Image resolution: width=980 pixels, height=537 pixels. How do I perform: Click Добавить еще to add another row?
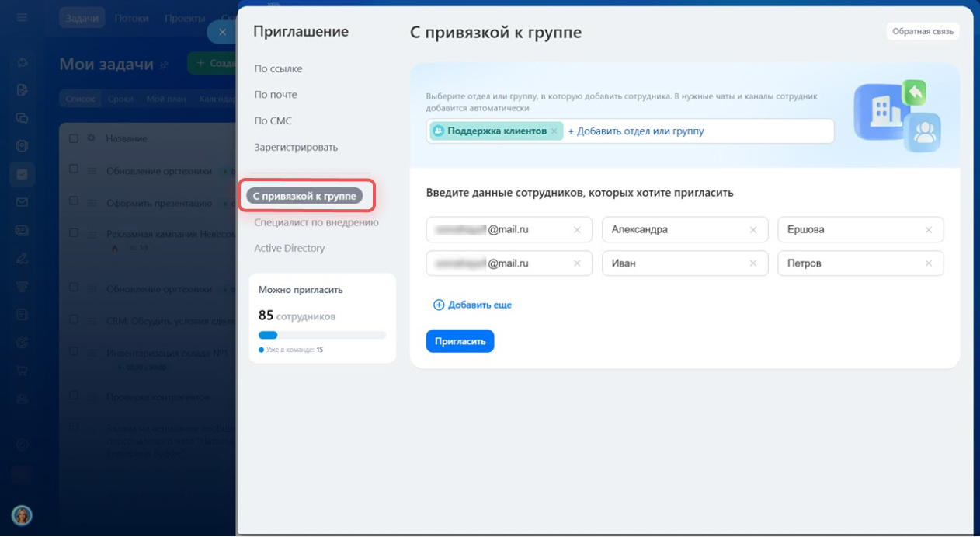click(472, 305)
